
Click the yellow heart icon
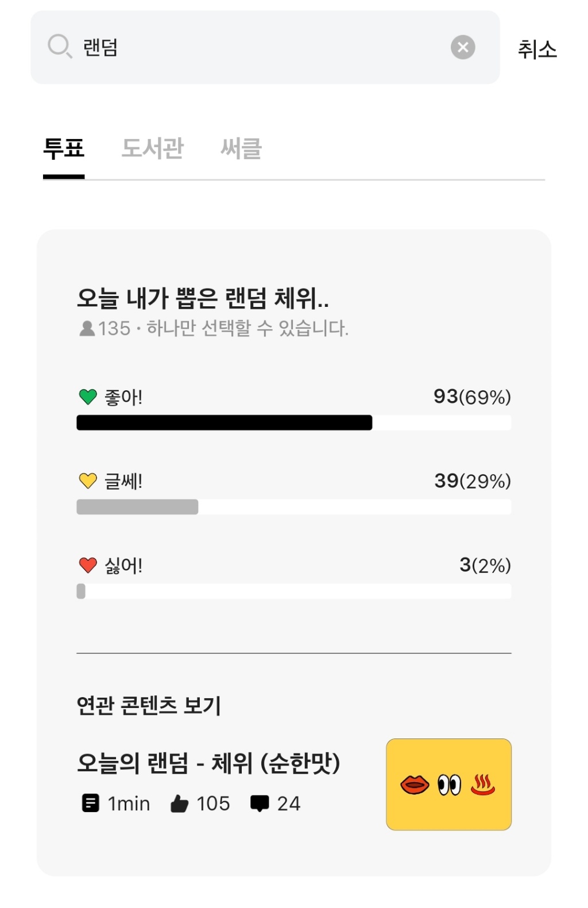88,480
